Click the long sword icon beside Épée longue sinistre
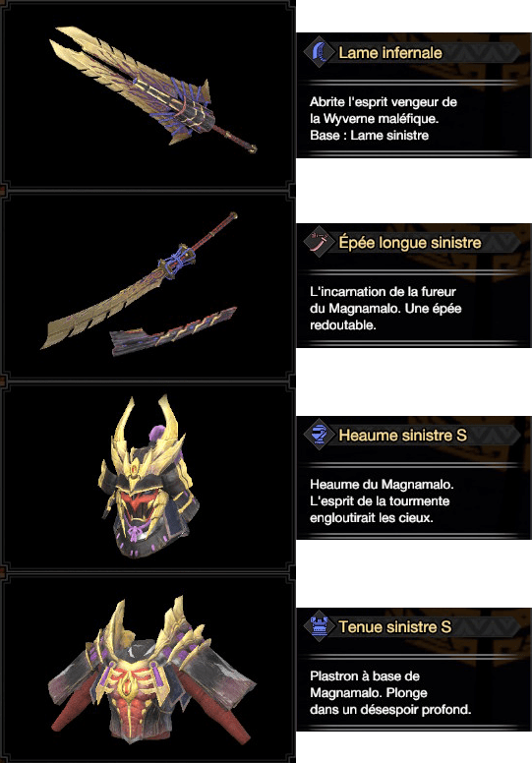Image resolution: width=532 pixels, height=763 pixels. pos(319,242)
